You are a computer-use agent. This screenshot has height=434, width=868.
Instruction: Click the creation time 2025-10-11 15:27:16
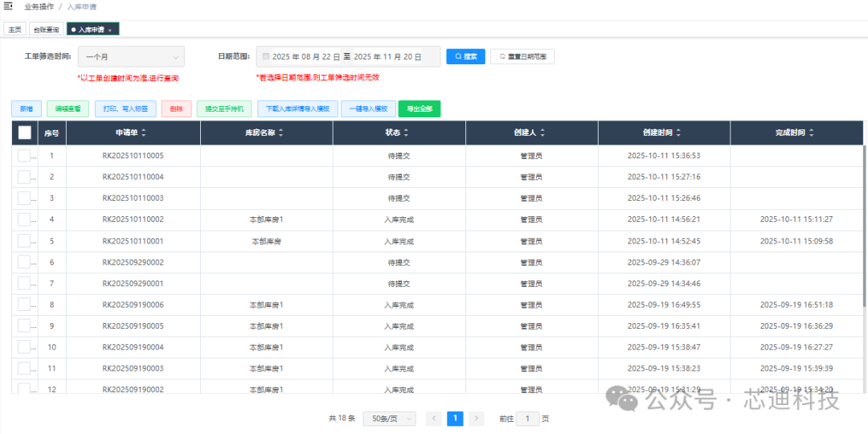(664, 177)
